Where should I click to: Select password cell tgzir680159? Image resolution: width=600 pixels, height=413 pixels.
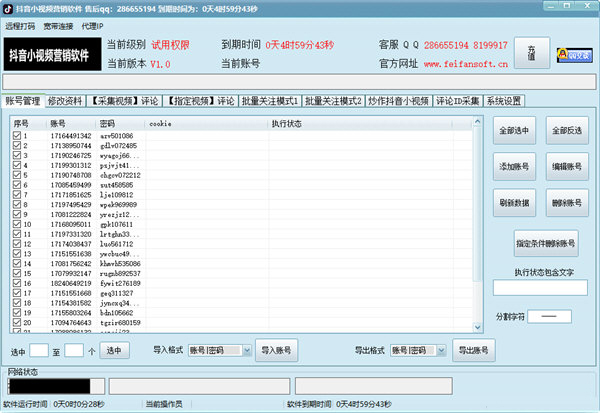coord(121,323)
